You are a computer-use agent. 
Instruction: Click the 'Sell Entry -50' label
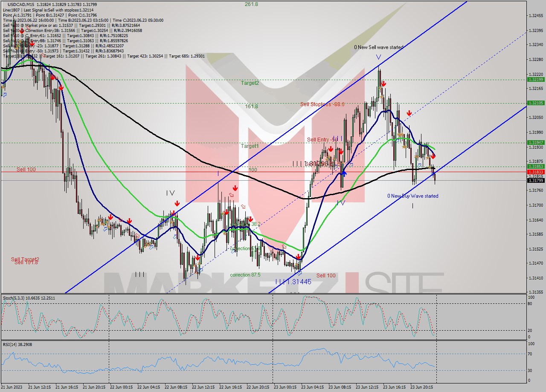322,139
